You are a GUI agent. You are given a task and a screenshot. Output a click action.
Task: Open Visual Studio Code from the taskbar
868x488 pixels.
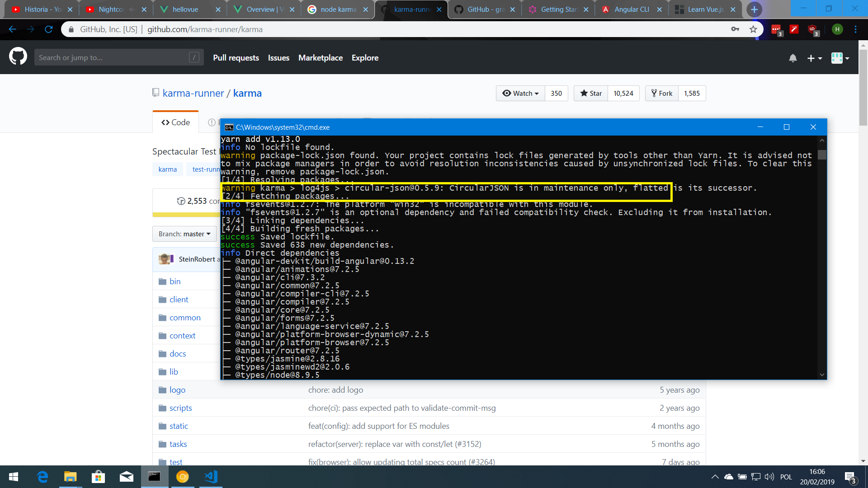tap(211, 477)
